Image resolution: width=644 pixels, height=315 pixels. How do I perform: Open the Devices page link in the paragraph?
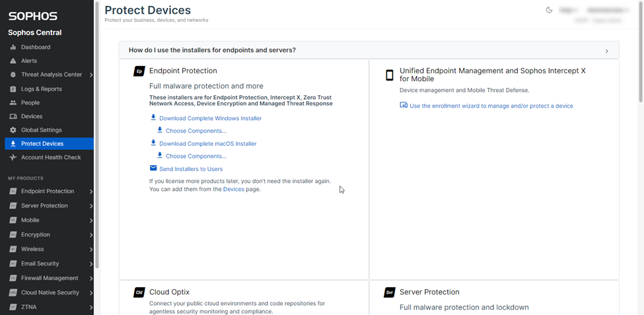pyautogui.click(x=234, y=190)
